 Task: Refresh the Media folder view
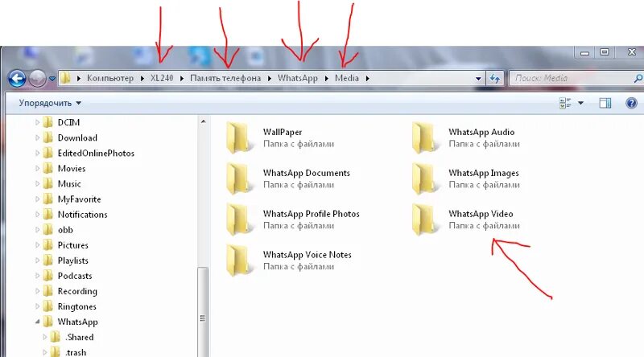(495, 78)
